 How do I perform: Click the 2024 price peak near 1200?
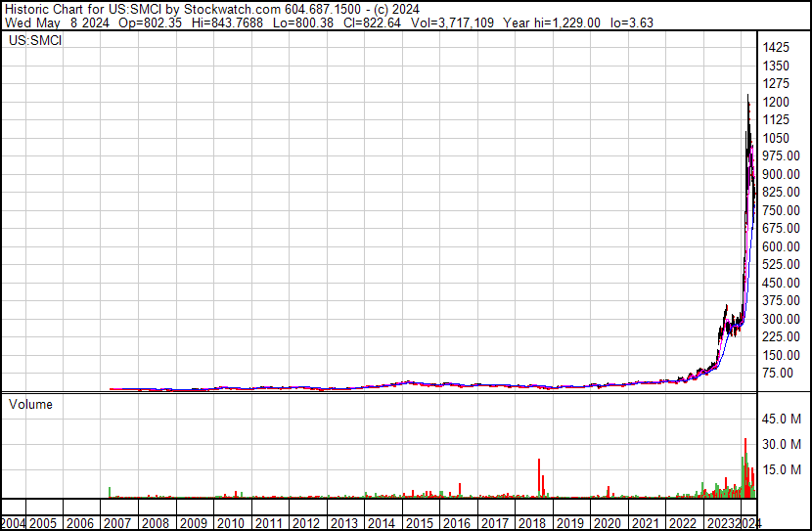coord(747,99)
